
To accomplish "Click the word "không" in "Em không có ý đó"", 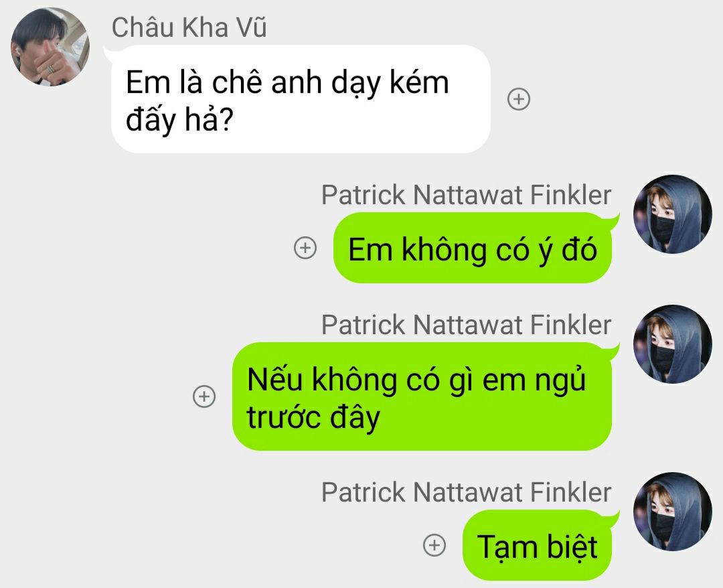I will (x=444, y=250).
